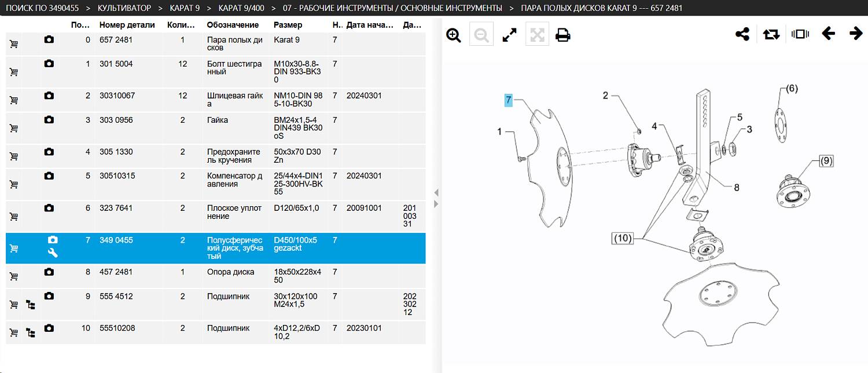Add part 555 4512 to cart
Screen dimensions: 868x373
[x=14, y=304]
